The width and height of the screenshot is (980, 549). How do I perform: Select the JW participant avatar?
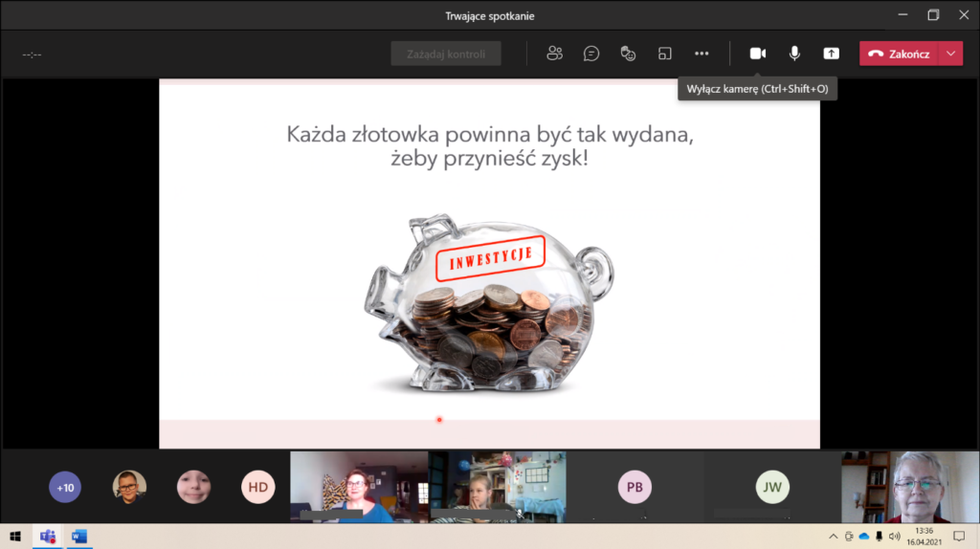coord(772,487)
